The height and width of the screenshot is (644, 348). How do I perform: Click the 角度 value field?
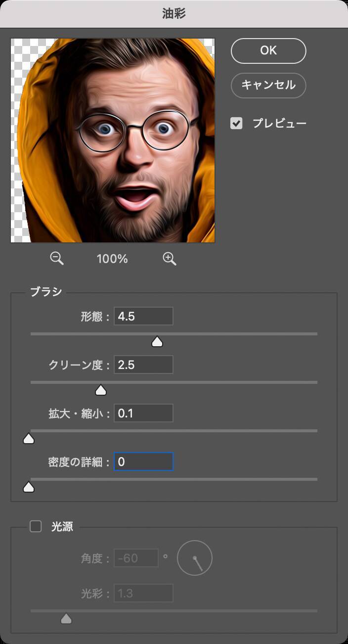(136, 558)
